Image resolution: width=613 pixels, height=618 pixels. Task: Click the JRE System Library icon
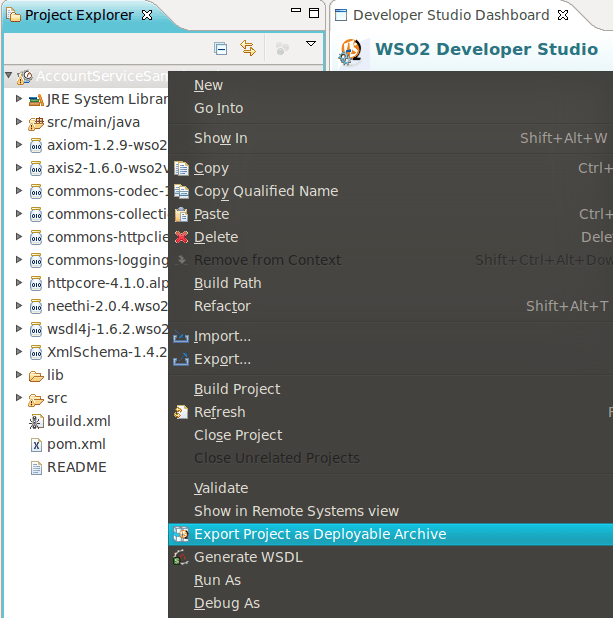(36, 100)
